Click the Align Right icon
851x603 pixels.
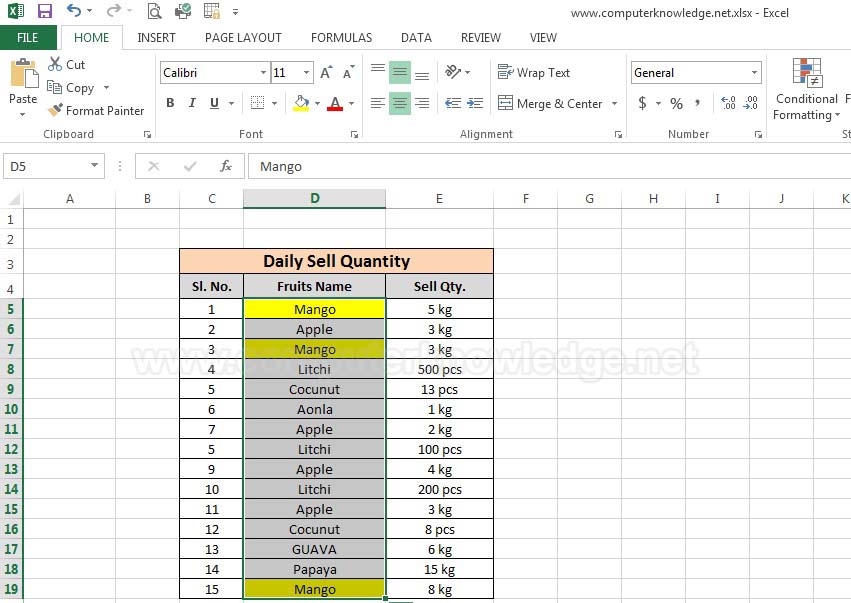[x=422, y=103]
